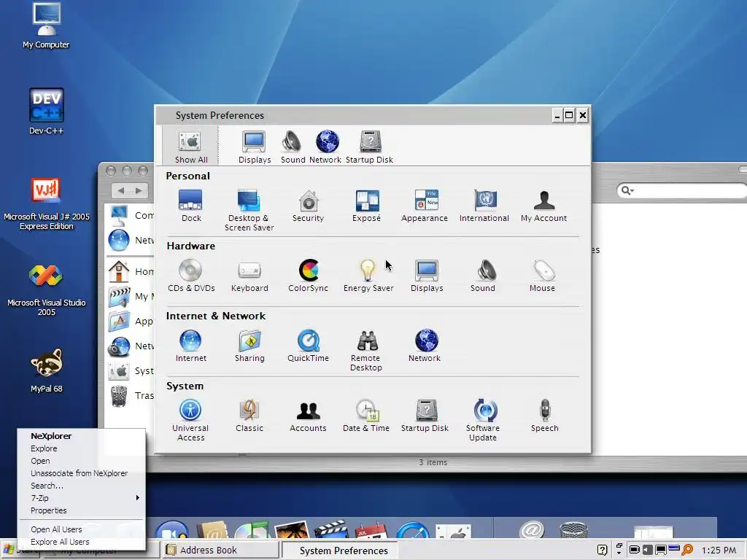Open the Keyboard preference pane

(249, 275)
